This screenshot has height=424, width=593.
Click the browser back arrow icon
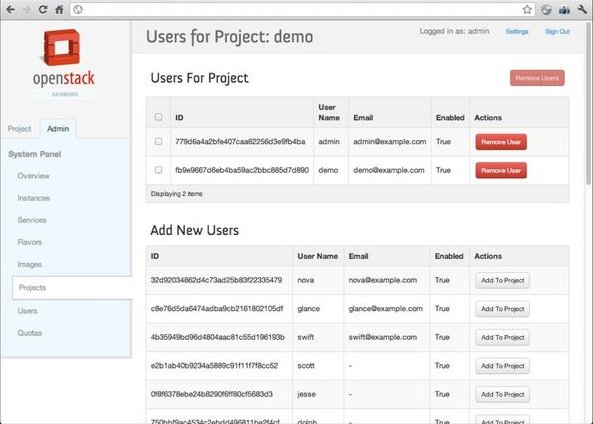[x=10, y=9]
